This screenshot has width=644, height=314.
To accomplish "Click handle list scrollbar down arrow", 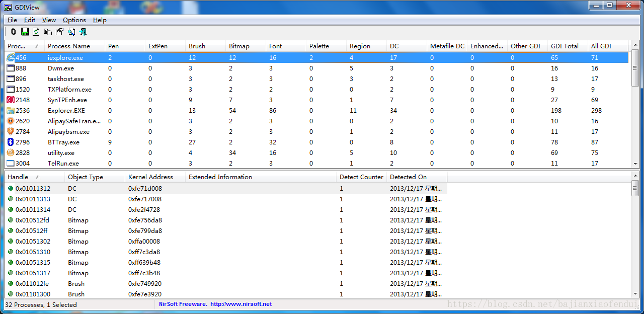I will tap(635, 293).
